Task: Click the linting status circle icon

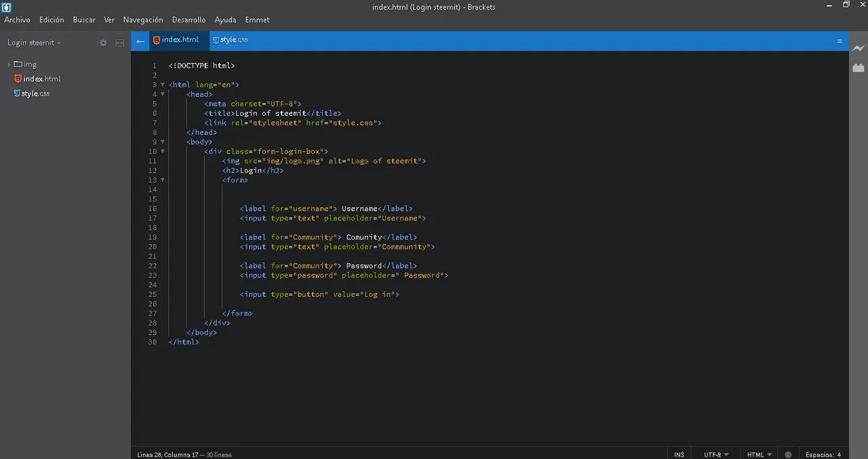Action: tap(788, 454)
